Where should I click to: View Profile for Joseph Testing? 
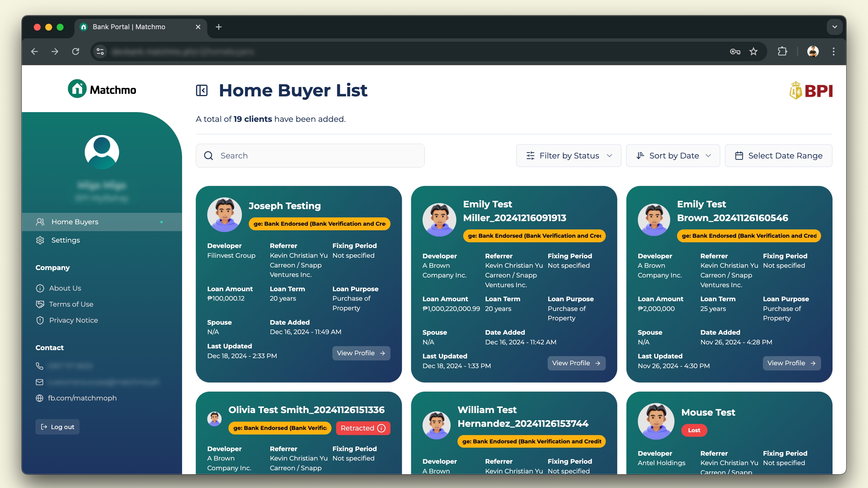[361, 353]
